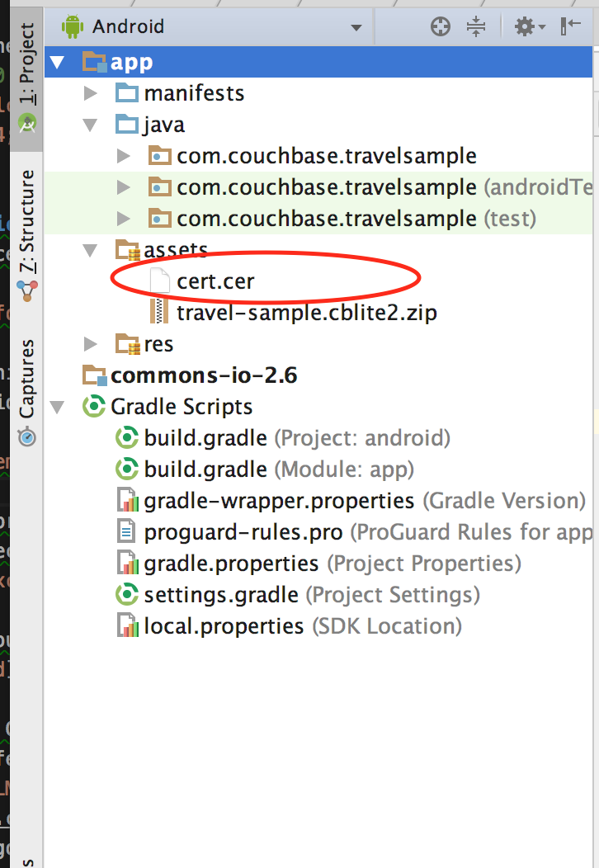Click the gradle icon of build.gradle (Project: android)
599x868 pixels.
[127, 437]
